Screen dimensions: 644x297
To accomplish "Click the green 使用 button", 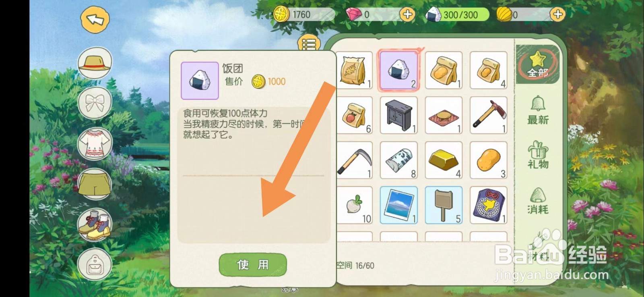I will 253,265.
